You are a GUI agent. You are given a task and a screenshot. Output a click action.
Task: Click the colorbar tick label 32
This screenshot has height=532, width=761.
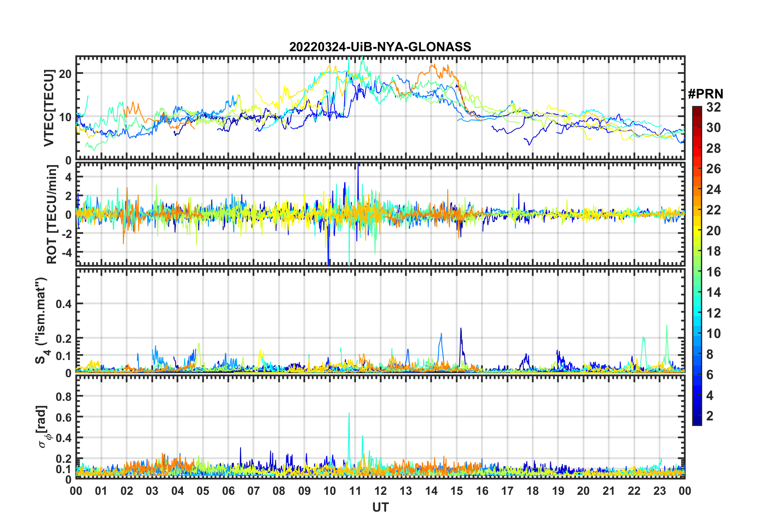click(713, 107)
